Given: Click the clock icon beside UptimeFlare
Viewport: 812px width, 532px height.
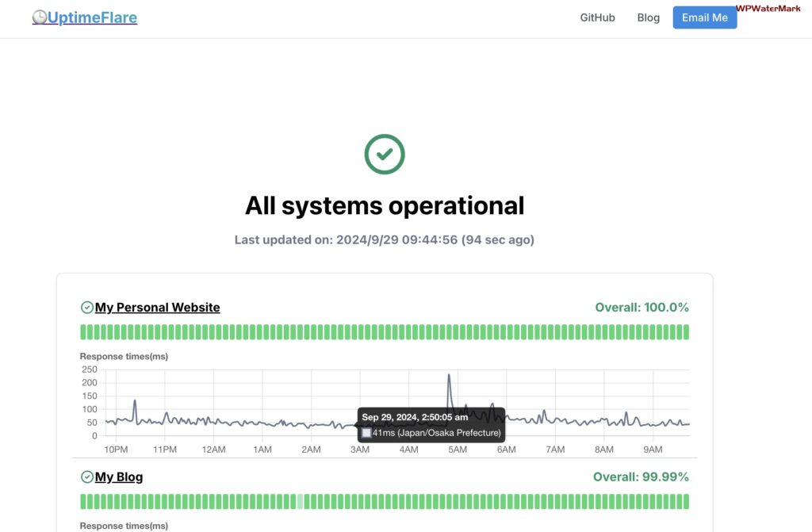Looking at the screenshot, I should [40, 17].
